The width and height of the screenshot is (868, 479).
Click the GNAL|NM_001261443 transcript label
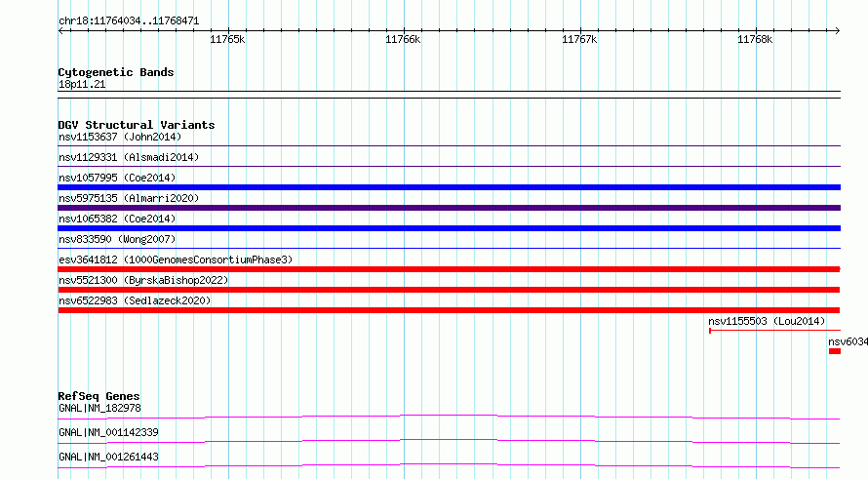pyautogui.click(x=108, y=457)
